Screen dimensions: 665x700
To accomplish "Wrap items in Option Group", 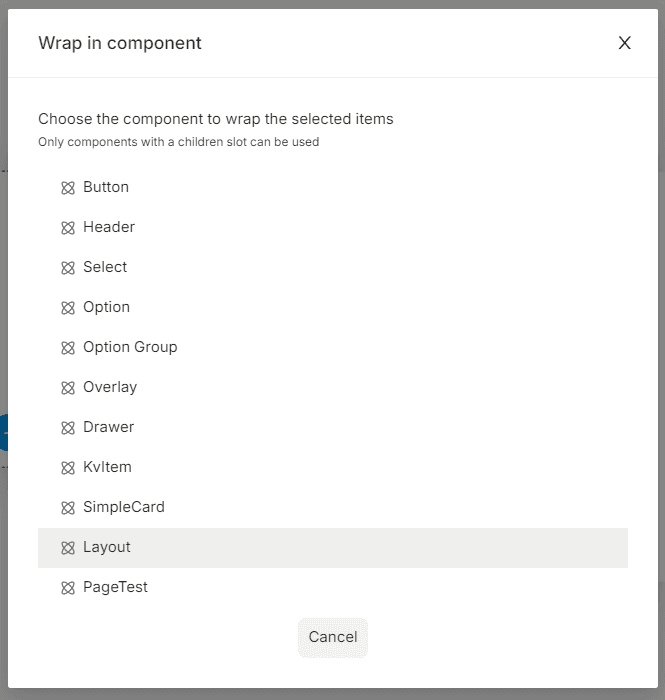I will [x=333, y=347].
